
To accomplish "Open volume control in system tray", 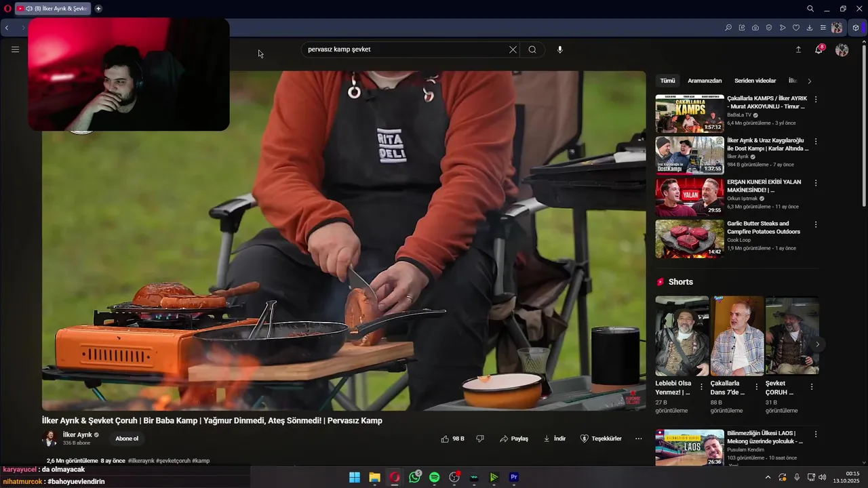I will 823,477.
